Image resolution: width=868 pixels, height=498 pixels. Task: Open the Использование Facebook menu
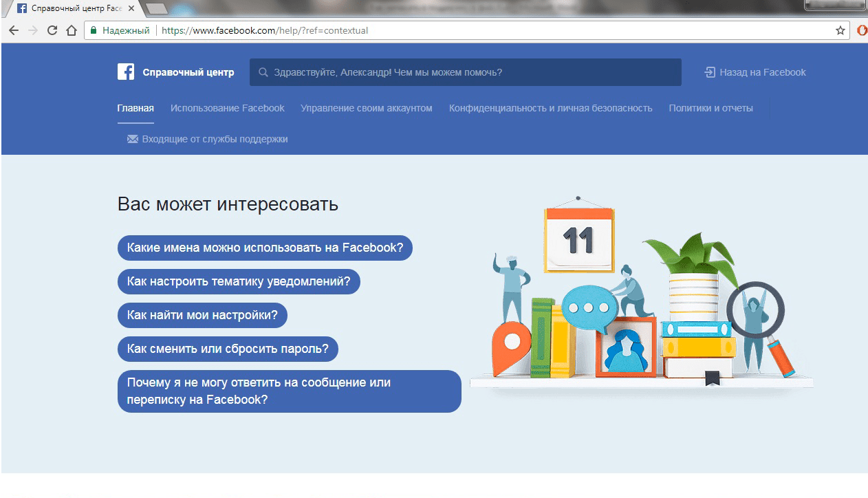(x=227, y=108)
